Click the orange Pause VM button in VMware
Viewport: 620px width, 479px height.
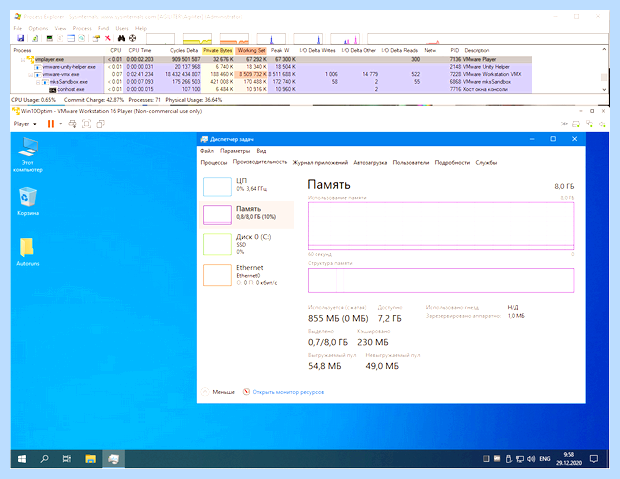[51, 124]
